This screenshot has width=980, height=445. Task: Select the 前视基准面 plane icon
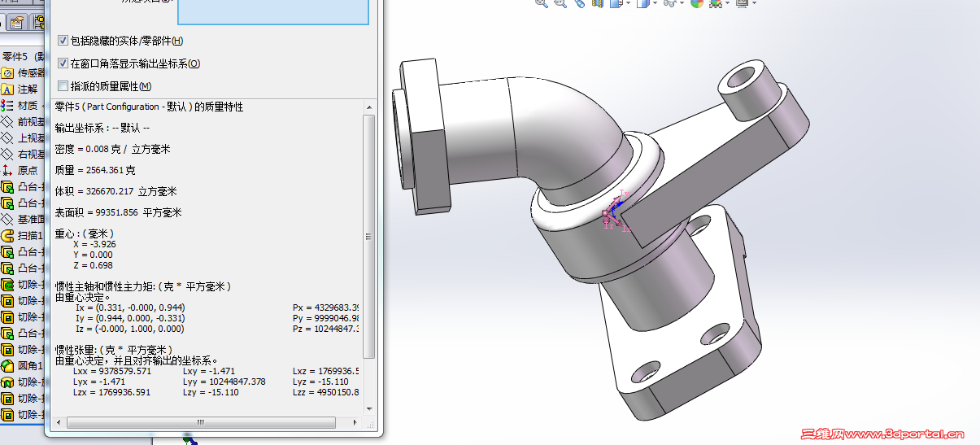pyautogui.click(x=7, y=122)
